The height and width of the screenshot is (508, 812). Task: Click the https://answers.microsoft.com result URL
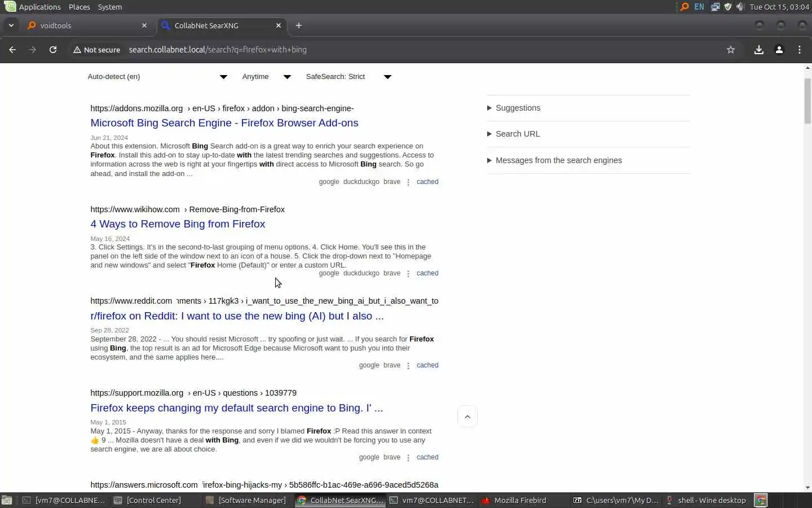264,485
